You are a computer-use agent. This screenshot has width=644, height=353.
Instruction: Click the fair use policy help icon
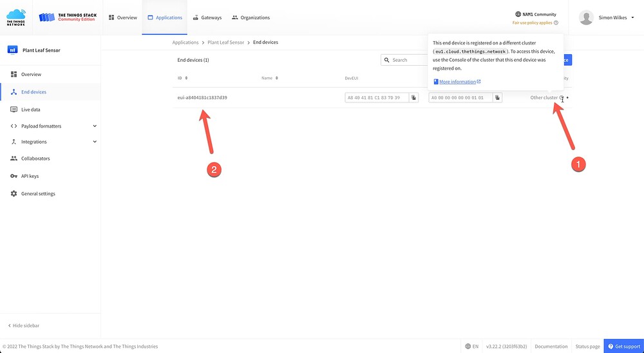556,23
